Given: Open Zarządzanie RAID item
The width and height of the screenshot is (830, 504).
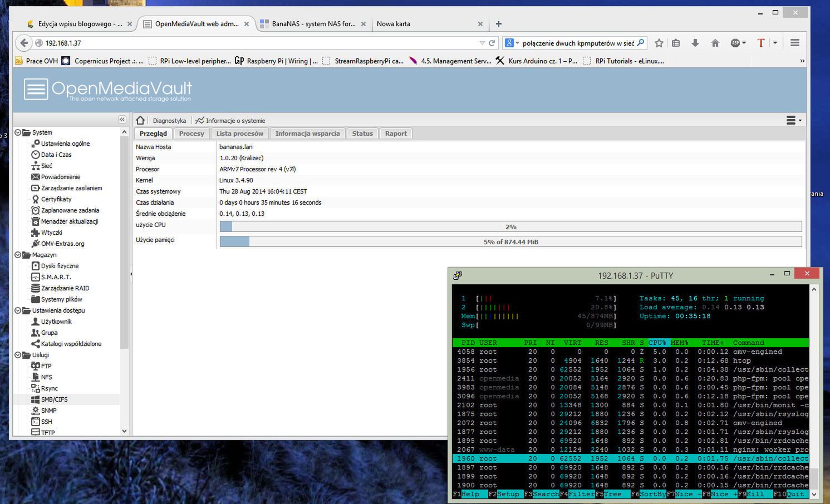Looking at the screenshot, I should pyautogui.click(x=60, y=288).
